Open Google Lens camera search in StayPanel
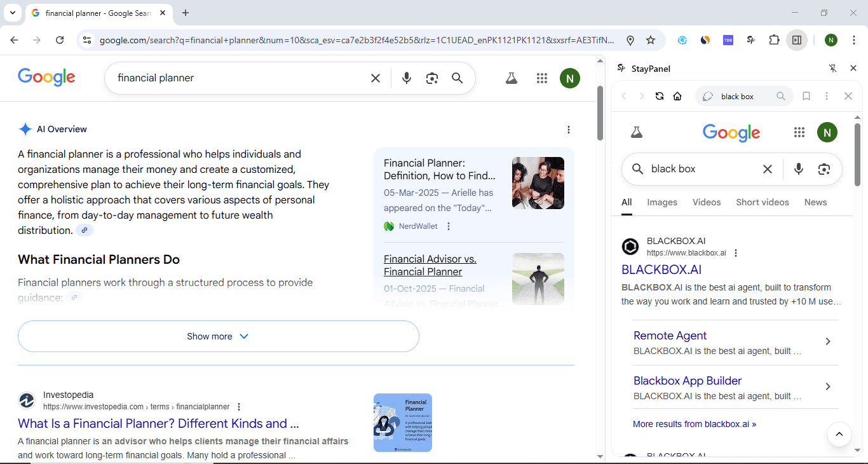The height and width of the screenshot is (464, 868). pos(824,168)
